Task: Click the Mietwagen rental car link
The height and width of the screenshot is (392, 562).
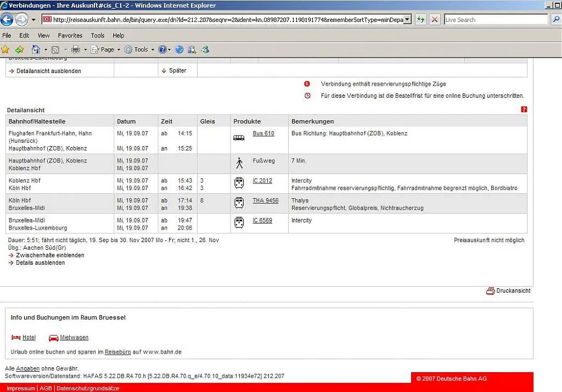Action: tap(74, 338)
